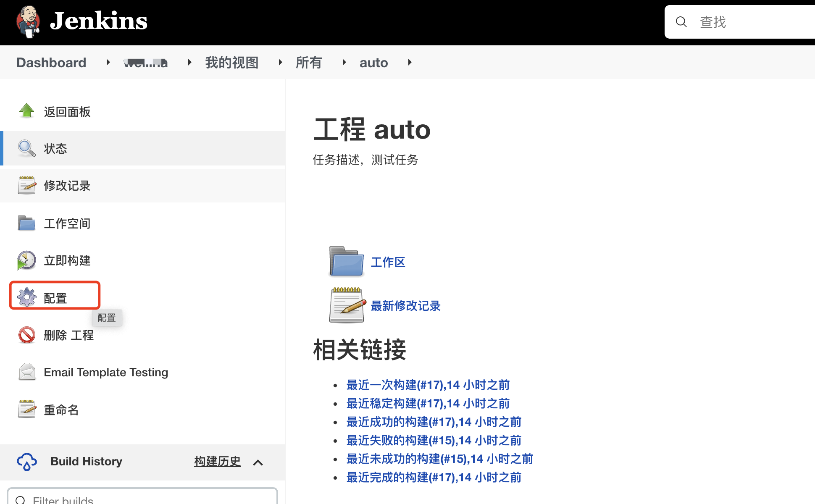Screen dimensions: 815x504
Task: Click the 构建历史 trend link
Action: point(217,461)
